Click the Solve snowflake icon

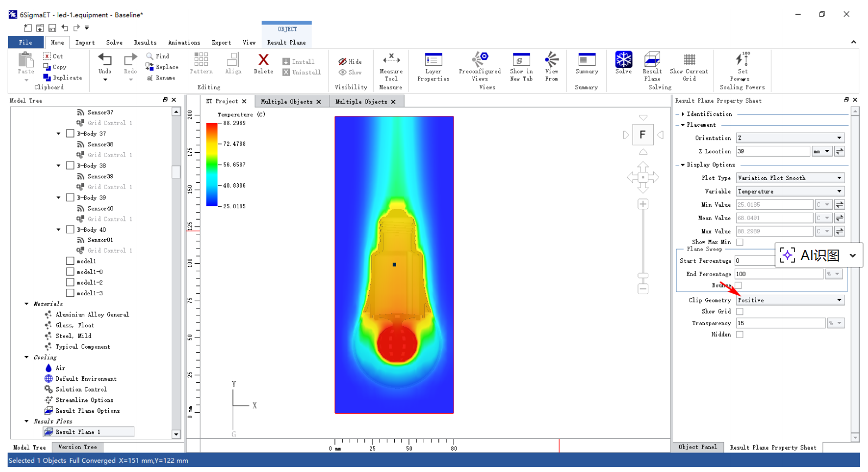tap(623, 60)
